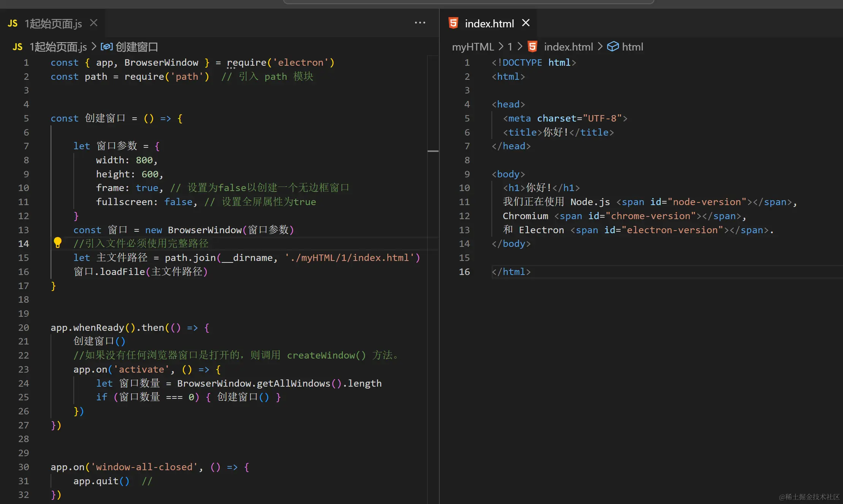Click the minimap slider in left editor

point(433,151)
